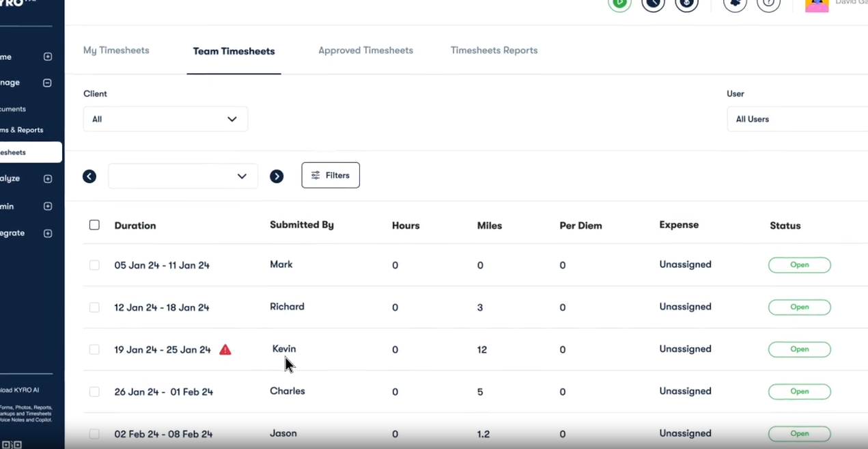Switch to Approved Timesheets tab
The height and width of the screenshot is (449, 868).
pyautogui.click(x=365, y=51)
